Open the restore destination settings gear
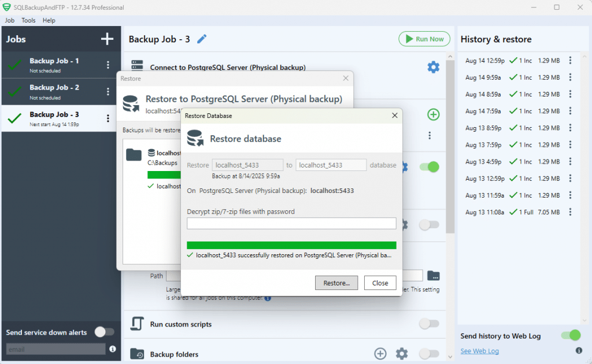The height and width of the screenshot is (364, 592). [404, 167]
